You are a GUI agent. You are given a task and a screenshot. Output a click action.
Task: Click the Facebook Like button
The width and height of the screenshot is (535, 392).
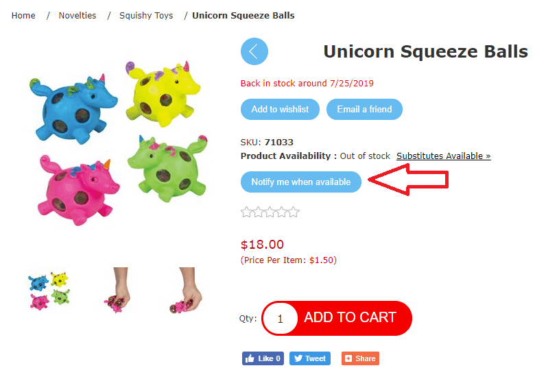click(x=262, y=358)
